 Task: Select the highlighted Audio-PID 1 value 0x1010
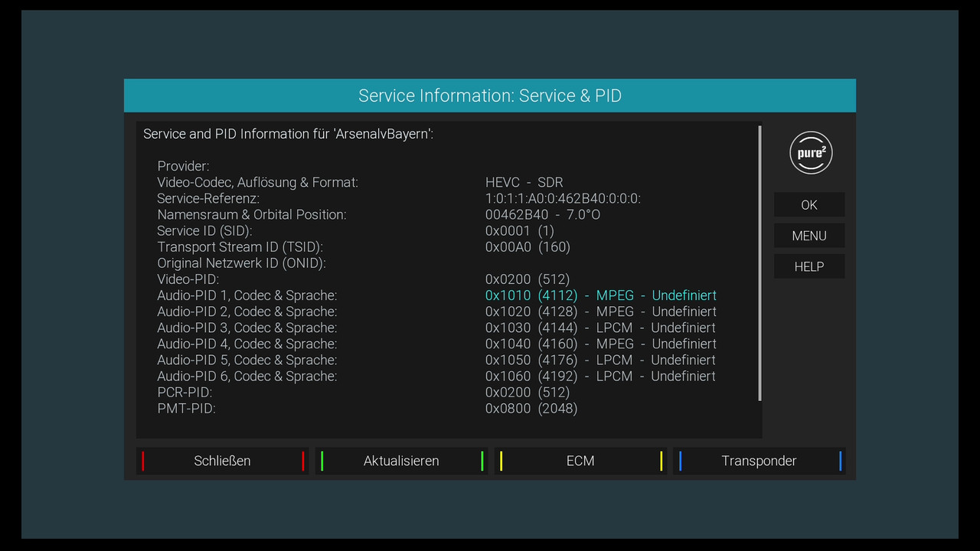(x=601, y=295)
